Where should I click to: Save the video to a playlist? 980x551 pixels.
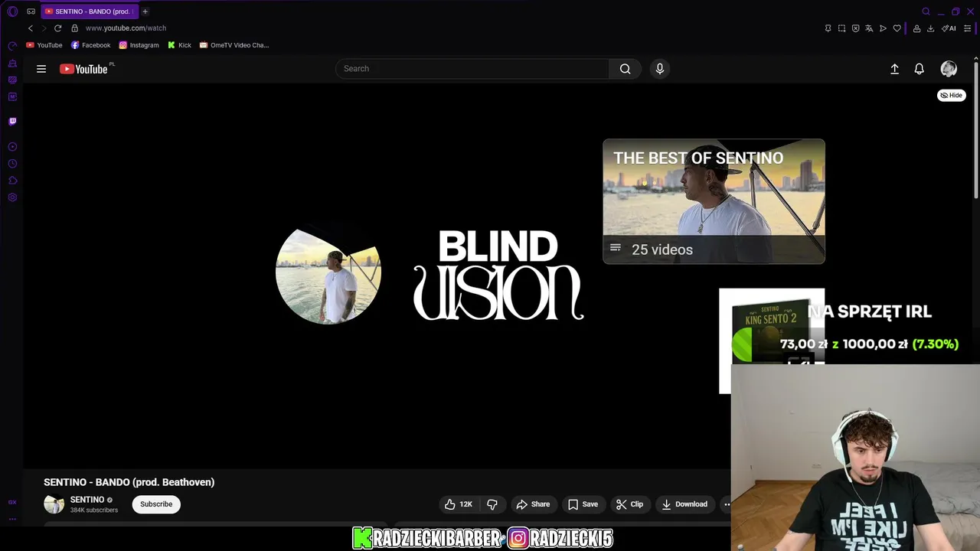coord(583,504)
